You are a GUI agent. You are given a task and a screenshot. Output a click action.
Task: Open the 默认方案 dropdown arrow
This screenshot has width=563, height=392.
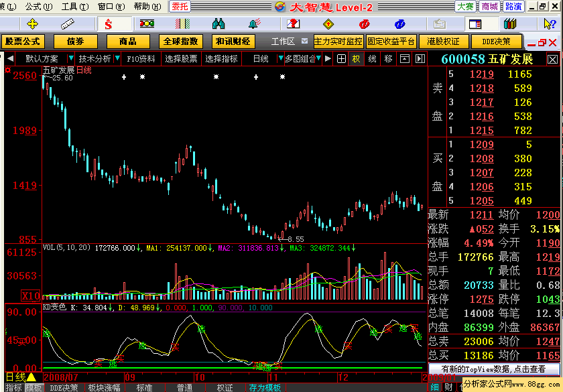point(71,58)
